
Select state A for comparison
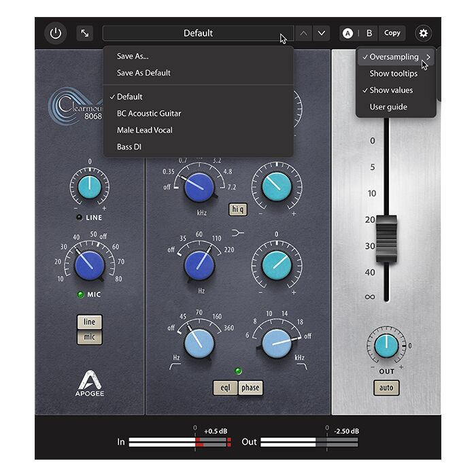(348, 33)
